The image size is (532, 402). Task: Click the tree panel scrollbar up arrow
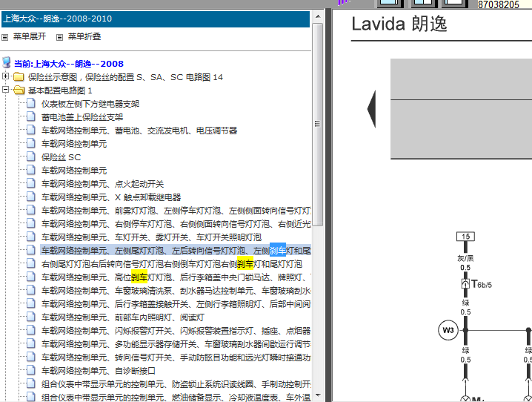(318, 16)
